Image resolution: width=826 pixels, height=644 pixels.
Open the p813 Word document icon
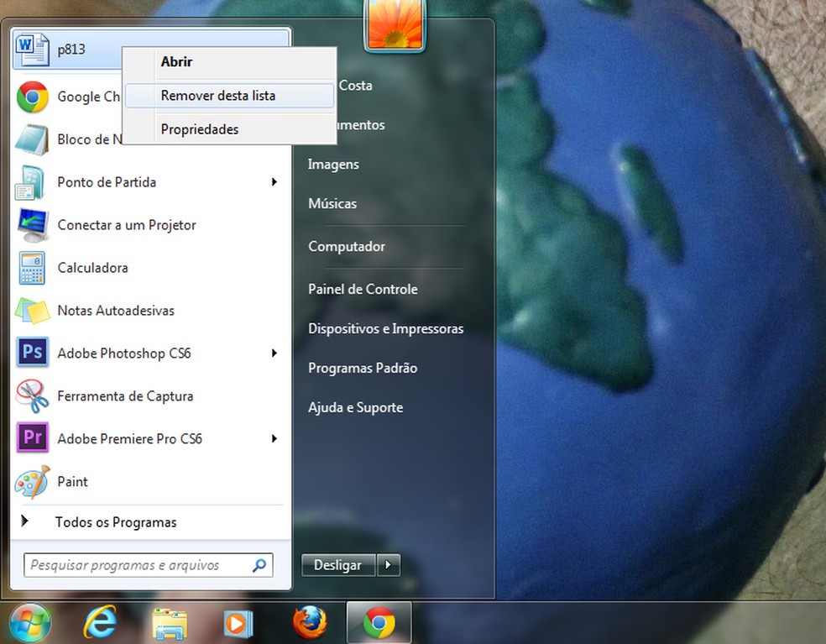(x=32, y=50)
